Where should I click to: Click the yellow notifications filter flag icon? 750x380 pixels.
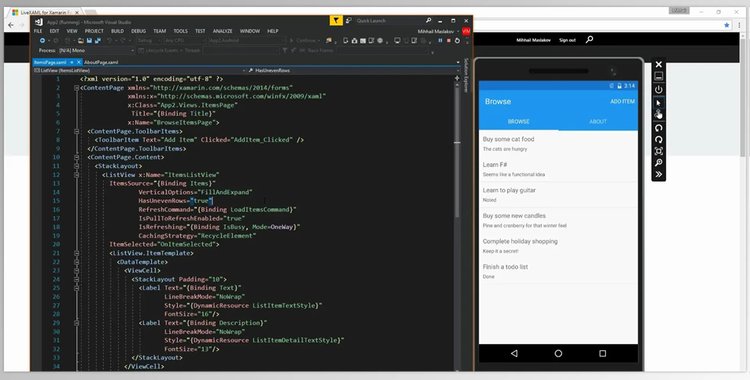[336, 21]
